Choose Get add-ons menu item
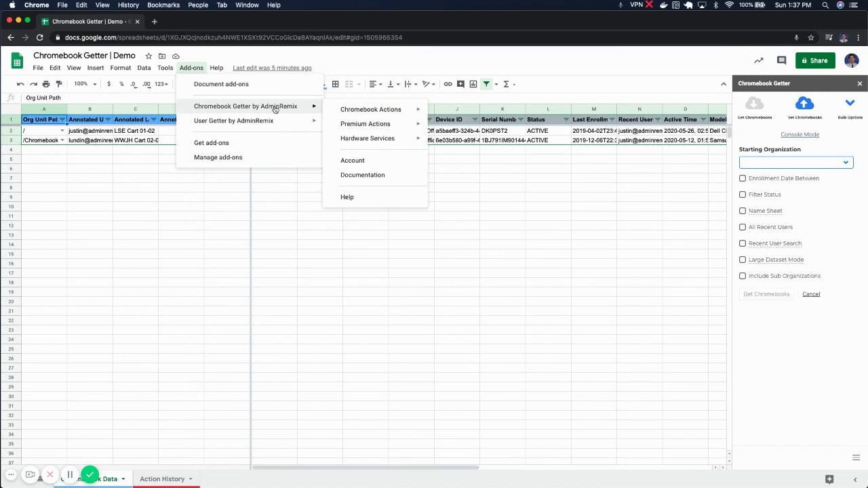The width and height of the screenshot is (868, 488). pyautogui.click(x=250, y=143)
